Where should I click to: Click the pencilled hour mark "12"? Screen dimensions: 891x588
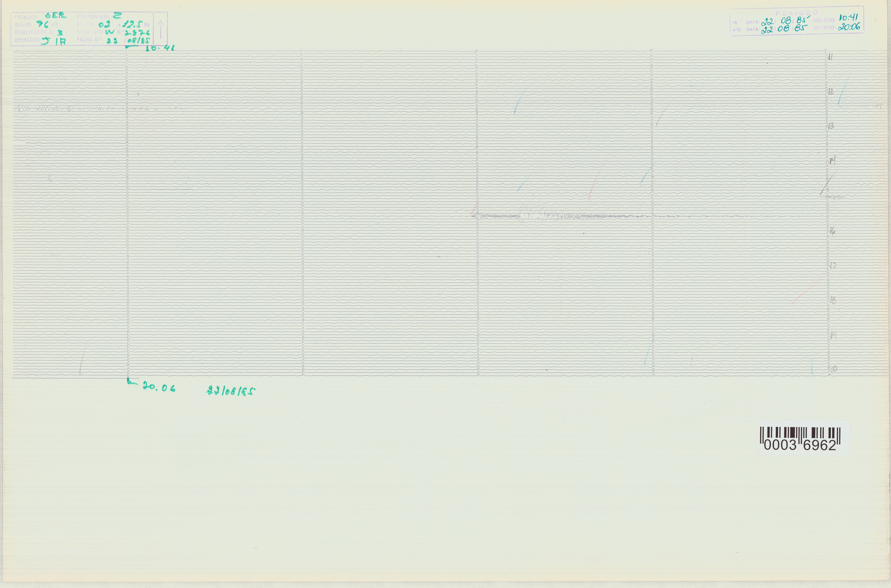(831, 92)
